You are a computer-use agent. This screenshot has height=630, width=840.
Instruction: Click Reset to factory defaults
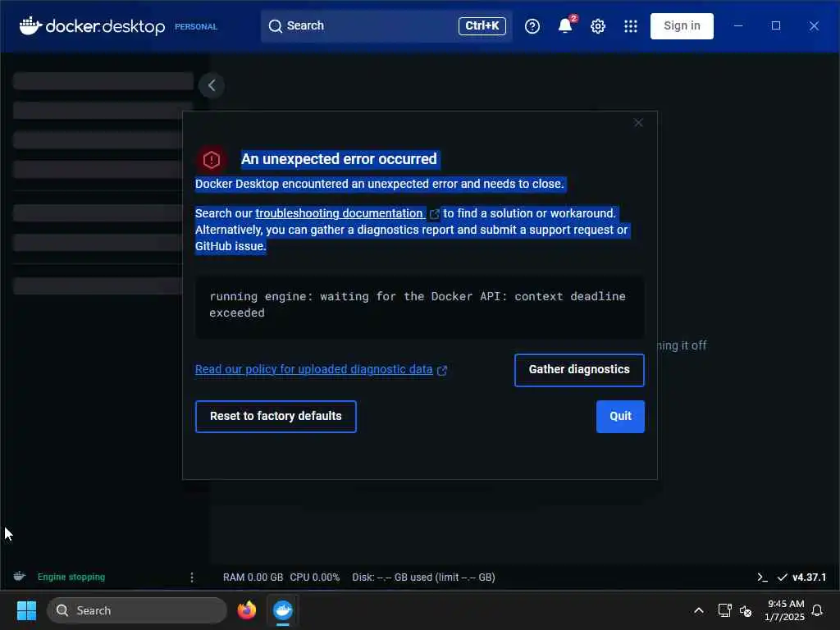[276, 416]
